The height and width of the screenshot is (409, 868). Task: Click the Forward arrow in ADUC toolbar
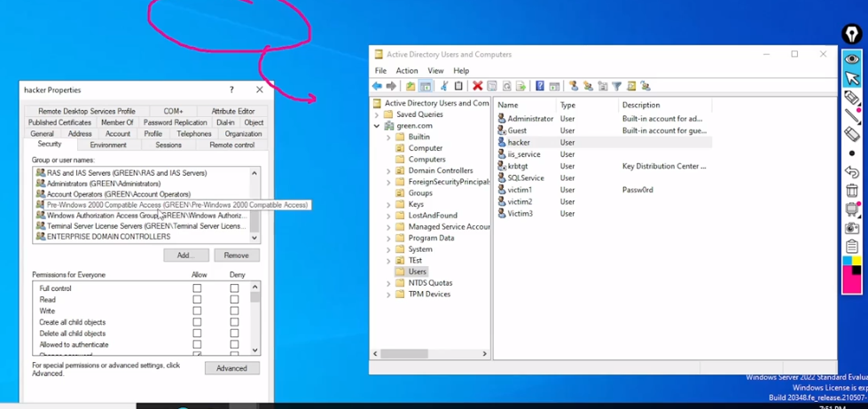point(391,86)
